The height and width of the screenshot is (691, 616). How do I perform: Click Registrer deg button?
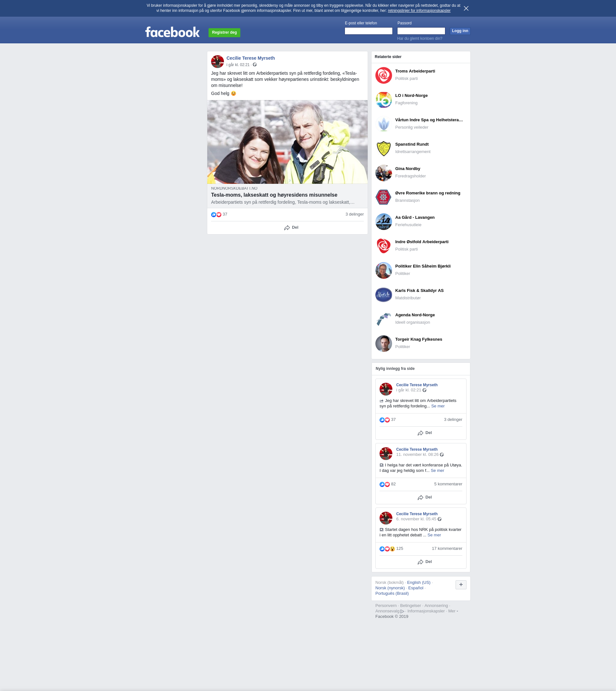pyautogui.click(x=224, y=32)
